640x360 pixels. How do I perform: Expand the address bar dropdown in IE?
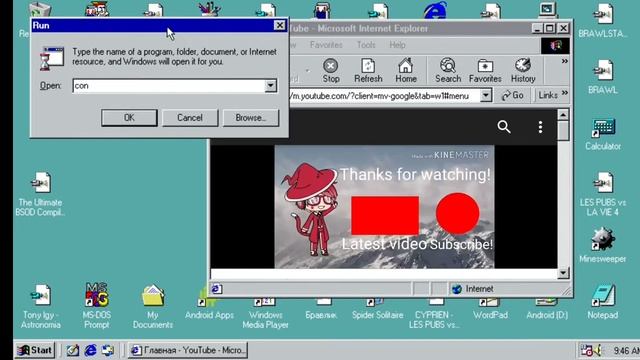click(486, 96)
